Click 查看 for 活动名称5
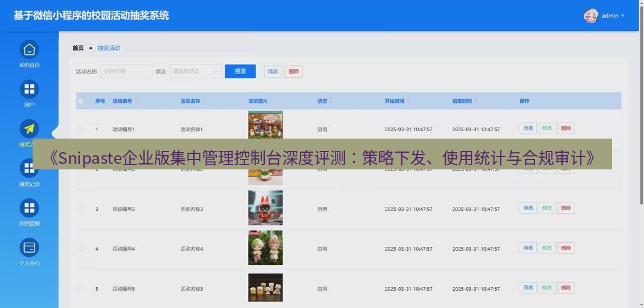The image size is (644, 308). 528,288
